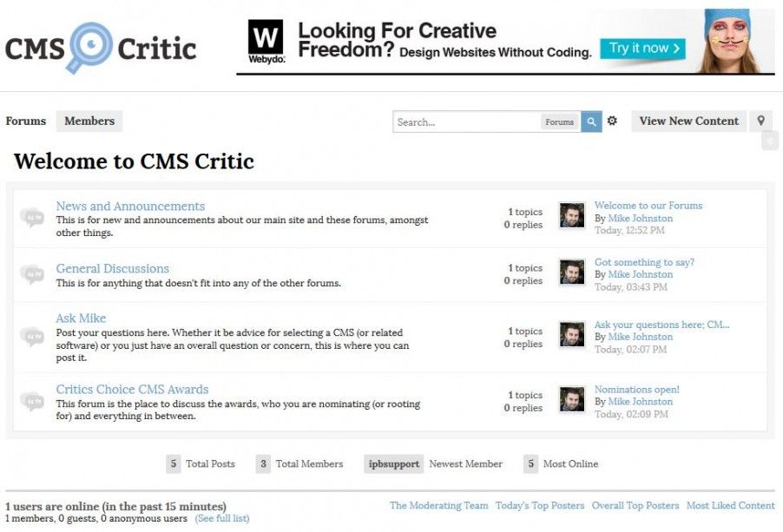Open Today's Top Posters link
Screen dimensions: 783x532
540,505
